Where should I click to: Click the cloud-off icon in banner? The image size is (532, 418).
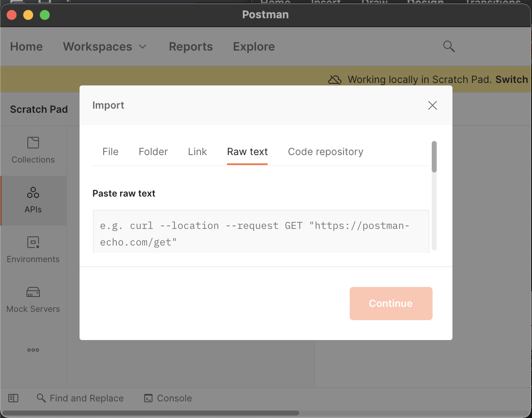pos(335,80)
